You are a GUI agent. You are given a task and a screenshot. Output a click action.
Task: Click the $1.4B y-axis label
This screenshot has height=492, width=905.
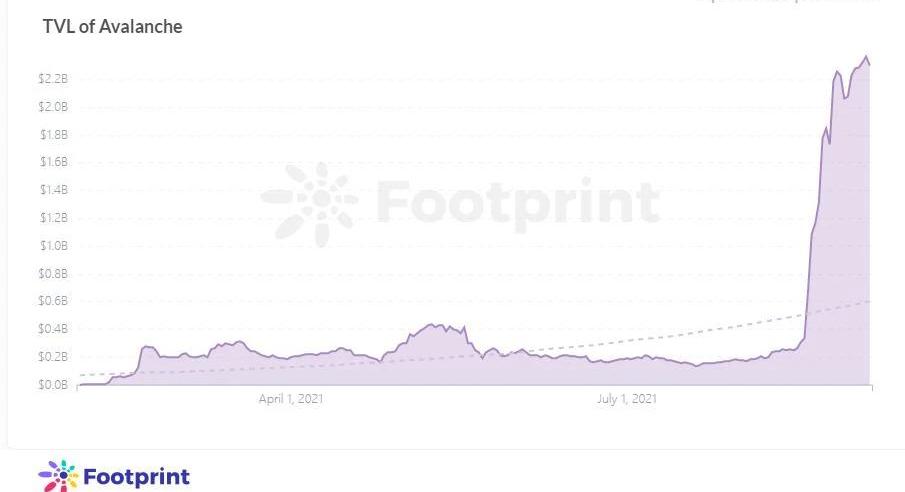pyautogui.click(x=54, y=190)
